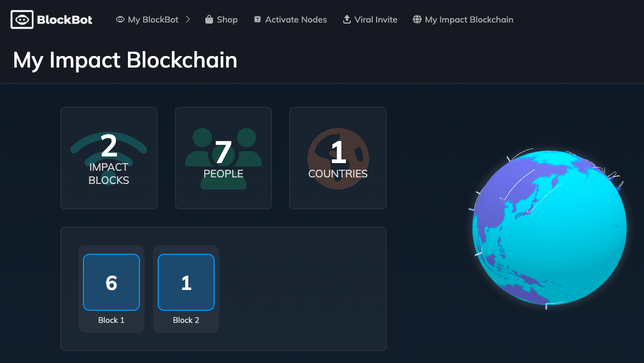Click the COUNTRIES label text
Image resolution: width=644 pixels, height=363 pixels.
pyautogui.click(x=338, y=174)
